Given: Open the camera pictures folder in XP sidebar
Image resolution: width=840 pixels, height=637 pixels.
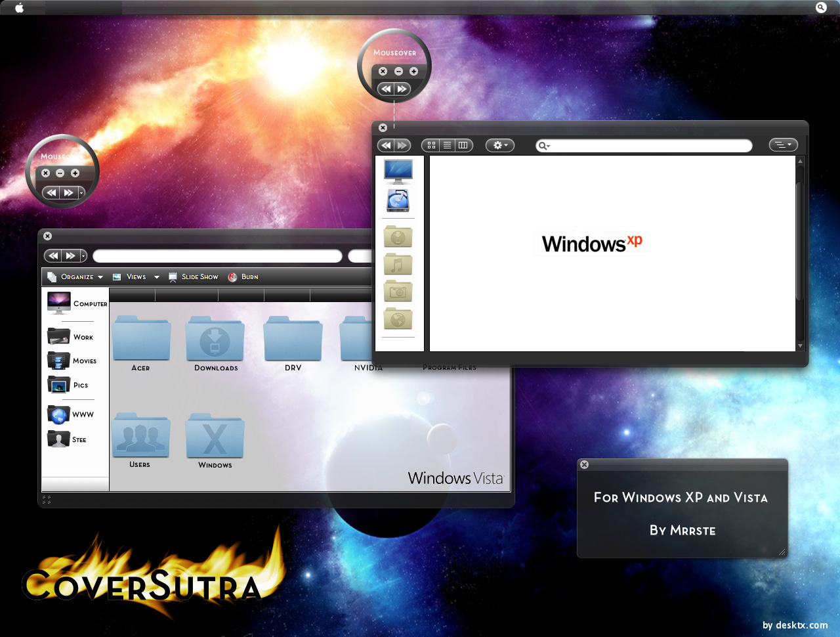Looking at the screenshot, I should pyautogui.click(x=398, y=292).
